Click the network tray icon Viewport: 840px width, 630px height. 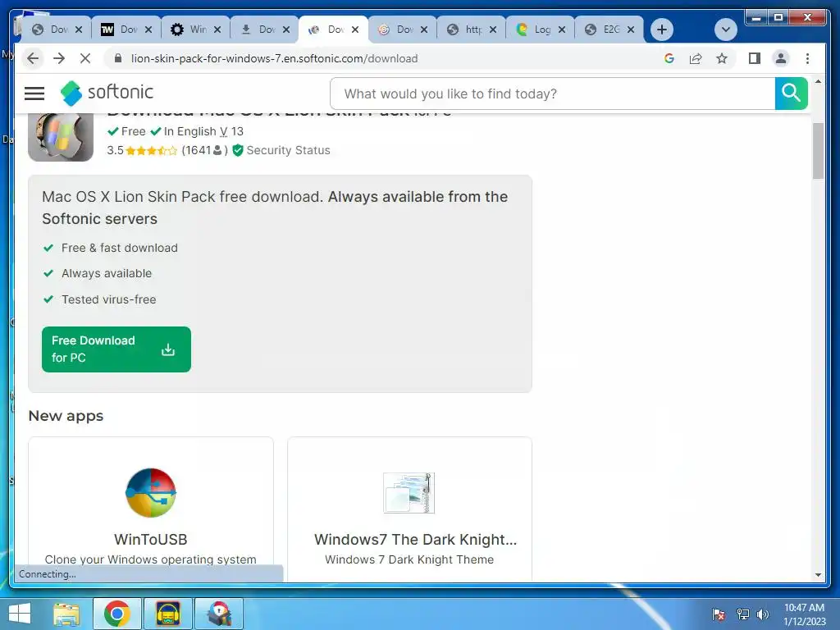tap(743, 614)
